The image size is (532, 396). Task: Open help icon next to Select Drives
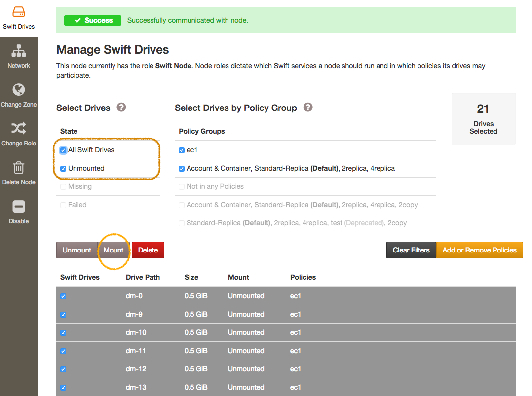point(121,107)
